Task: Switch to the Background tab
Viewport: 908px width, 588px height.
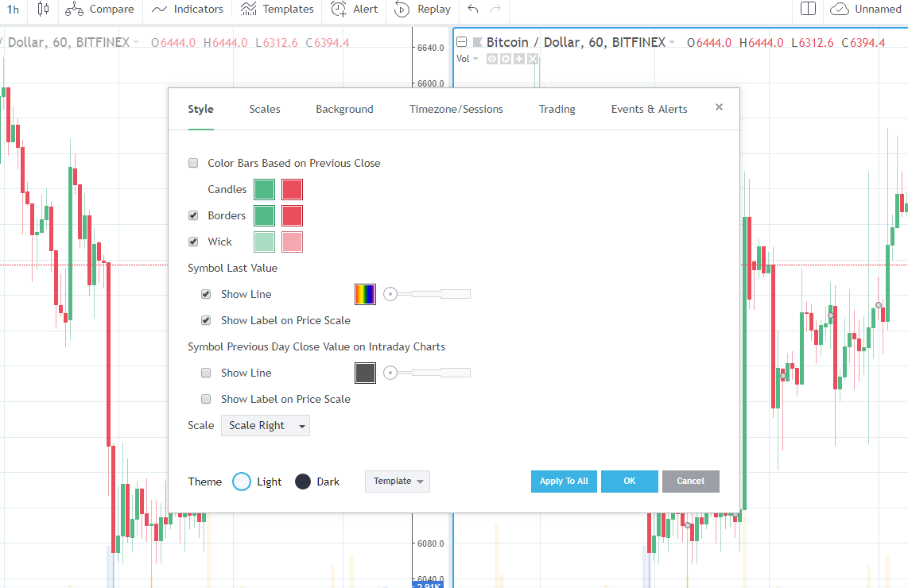Action: [344, 110]
